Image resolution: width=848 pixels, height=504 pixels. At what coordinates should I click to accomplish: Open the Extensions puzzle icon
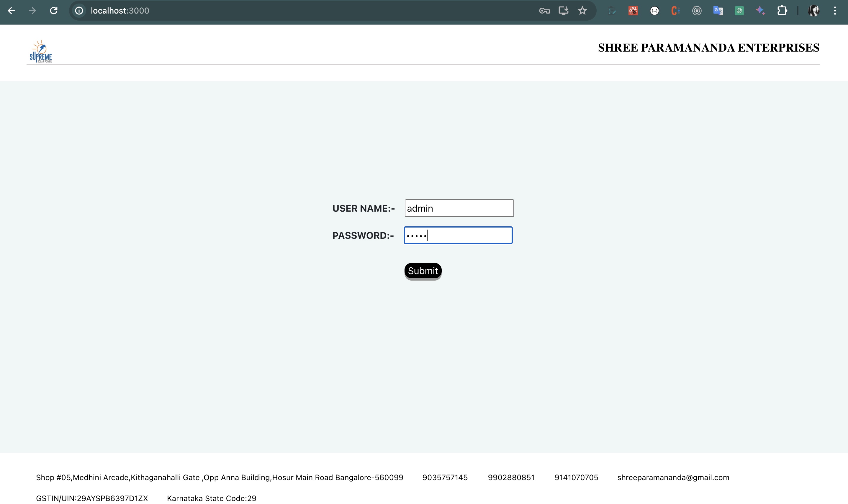[782, 11]
